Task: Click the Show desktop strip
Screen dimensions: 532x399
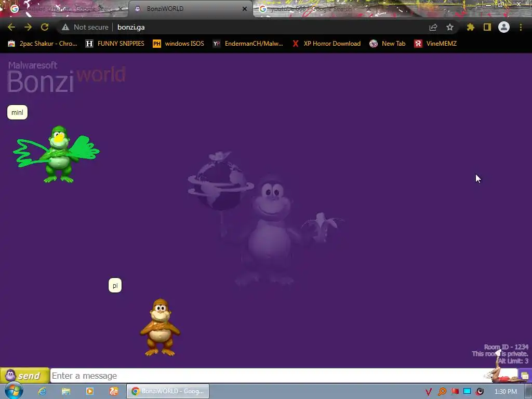Action: (528, 391)
